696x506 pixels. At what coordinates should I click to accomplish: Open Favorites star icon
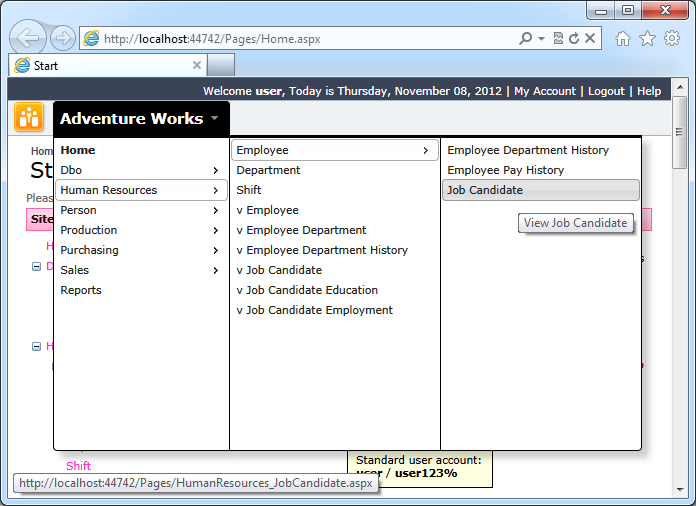(x=647, y=39)
